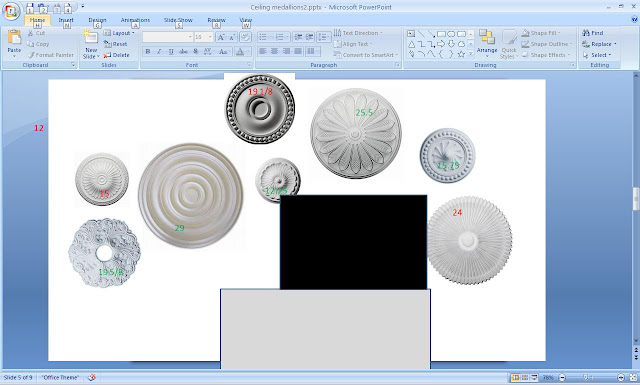The image size is (640, 385).
Task: Center the text alignment
Action: pyautogui.click(x=275, y=51)
